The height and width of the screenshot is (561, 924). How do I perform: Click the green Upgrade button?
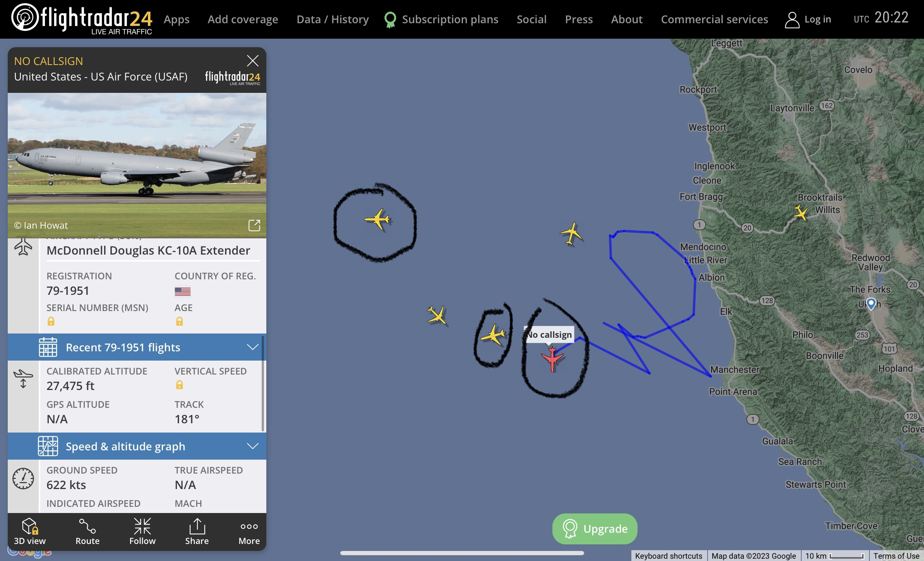(x=595, y=529)
